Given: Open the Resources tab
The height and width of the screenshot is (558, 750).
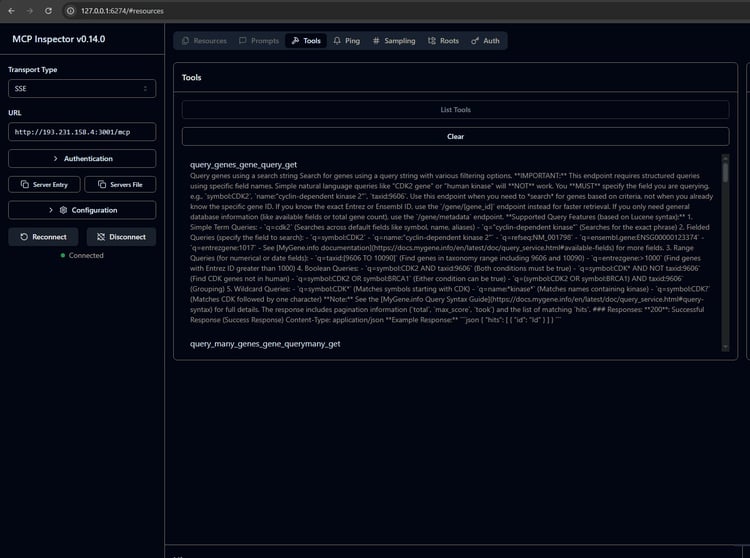Looking at the screenshot, I should click(x=204, y=41).
